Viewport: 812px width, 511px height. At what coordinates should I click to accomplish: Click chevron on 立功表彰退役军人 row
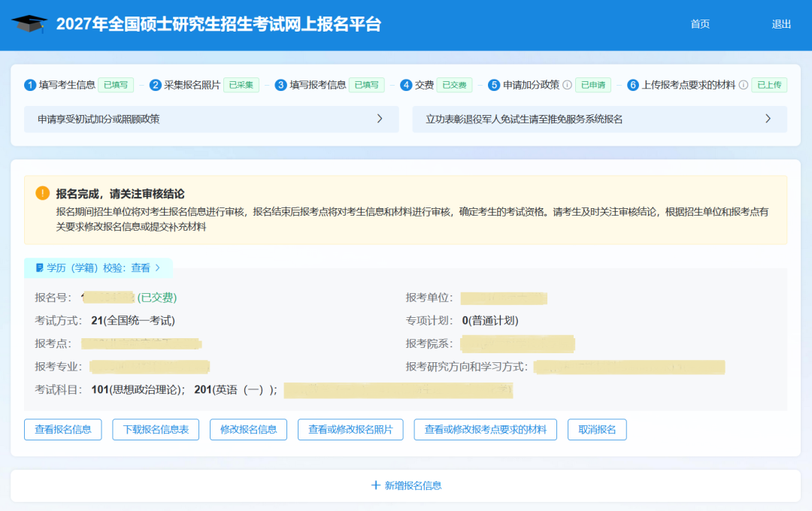[768, 119]
